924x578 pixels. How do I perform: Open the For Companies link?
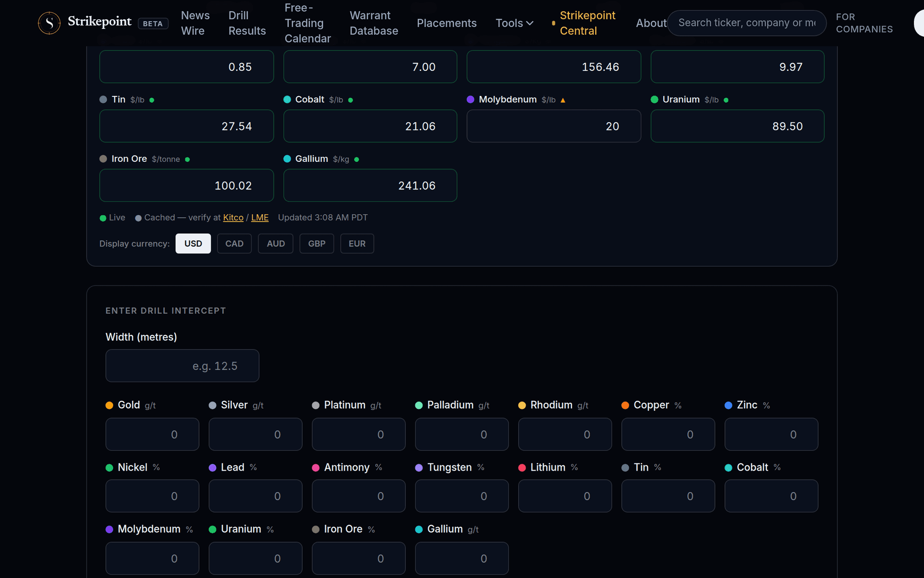tap(864, 23)
